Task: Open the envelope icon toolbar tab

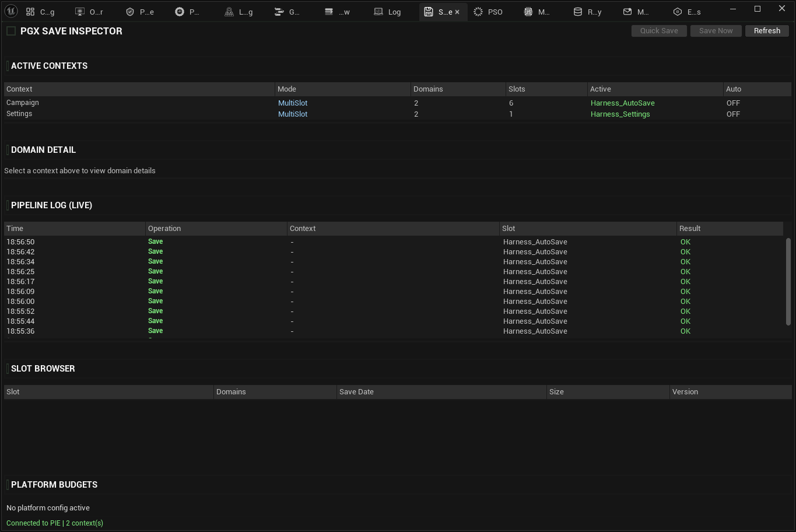Action: (627, 11)
